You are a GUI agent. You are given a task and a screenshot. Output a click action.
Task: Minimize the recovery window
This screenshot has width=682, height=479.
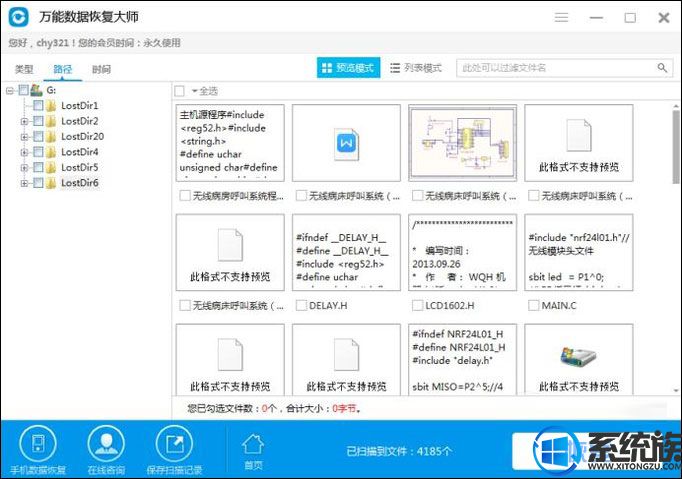[x=596, y=18]
